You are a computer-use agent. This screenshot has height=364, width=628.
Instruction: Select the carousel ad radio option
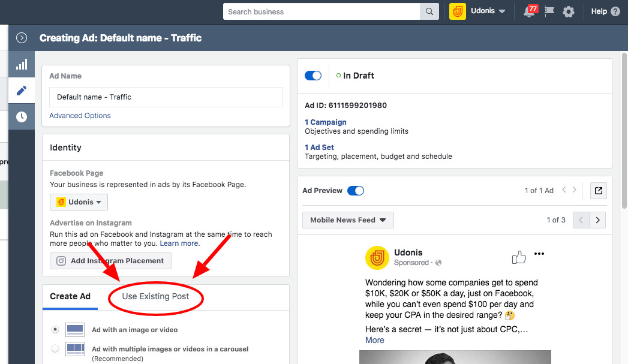55,348
